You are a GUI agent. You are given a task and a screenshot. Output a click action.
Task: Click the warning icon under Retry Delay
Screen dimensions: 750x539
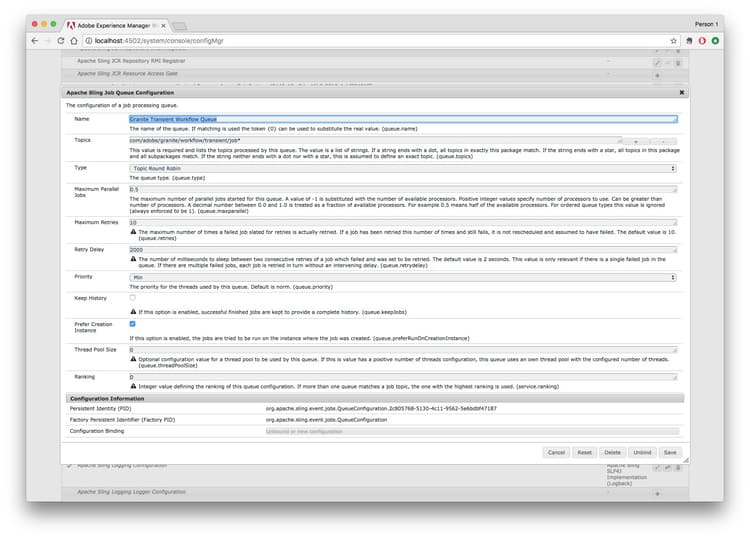click(x=133, y=259)
